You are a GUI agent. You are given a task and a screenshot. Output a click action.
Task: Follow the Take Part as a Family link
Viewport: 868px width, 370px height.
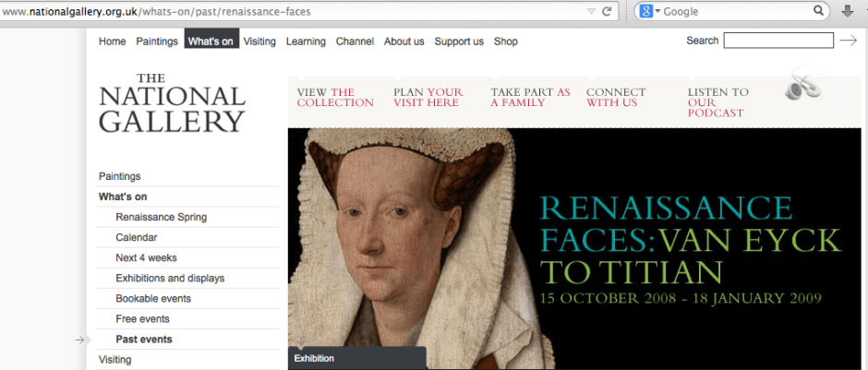[530, 97]
